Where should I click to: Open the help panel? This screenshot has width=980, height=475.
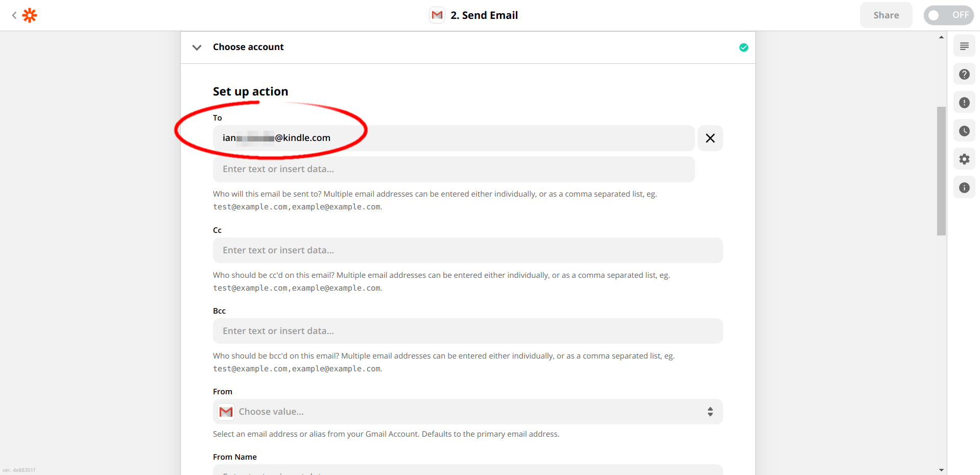(965, 74)
